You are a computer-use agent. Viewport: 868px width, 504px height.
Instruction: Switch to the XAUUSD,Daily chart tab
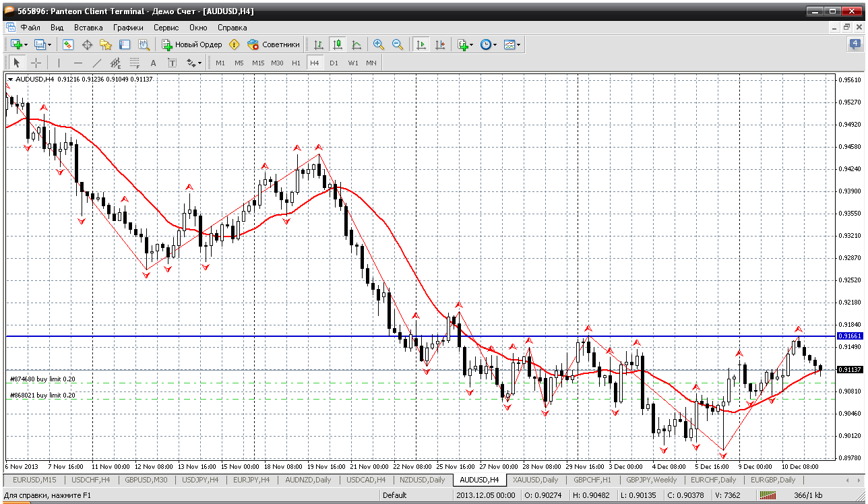click(535, 480)
